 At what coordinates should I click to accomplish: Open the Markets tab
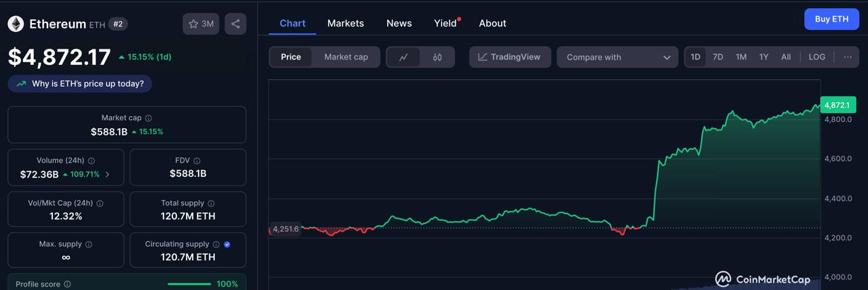(346, 23)
